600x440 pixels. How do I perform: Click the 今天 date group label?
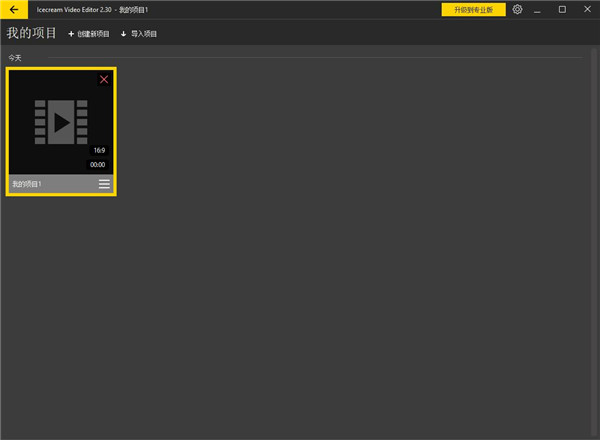pyautogui.click(x=15, y=58)
